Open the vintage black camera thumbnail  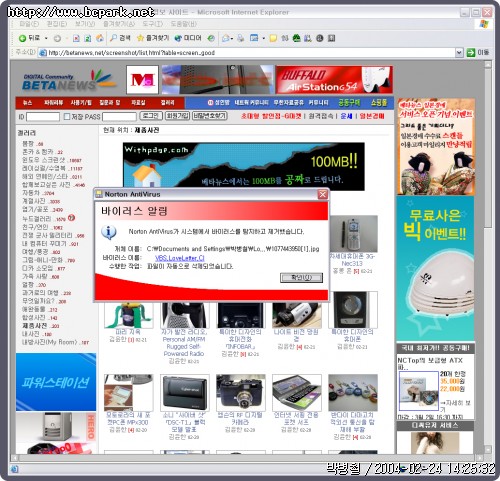(x=241, y=393)
